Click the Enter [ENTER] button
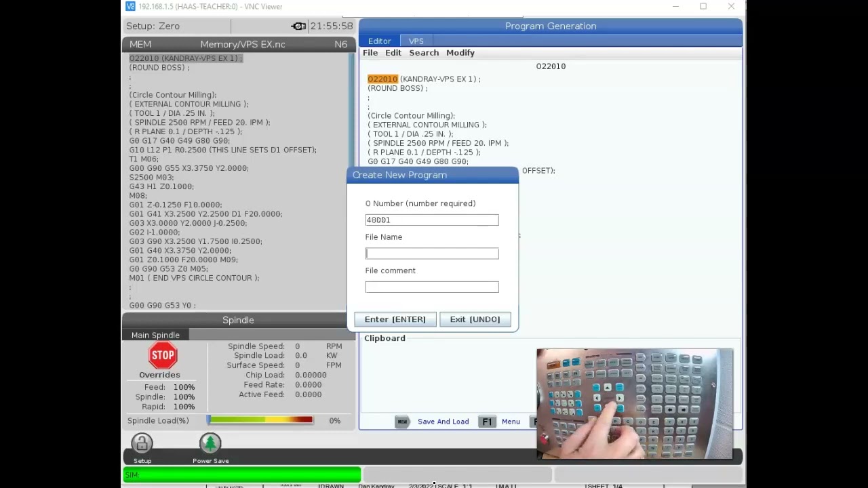The height and width of the screenshot is (488, 868). pos(395,319)
